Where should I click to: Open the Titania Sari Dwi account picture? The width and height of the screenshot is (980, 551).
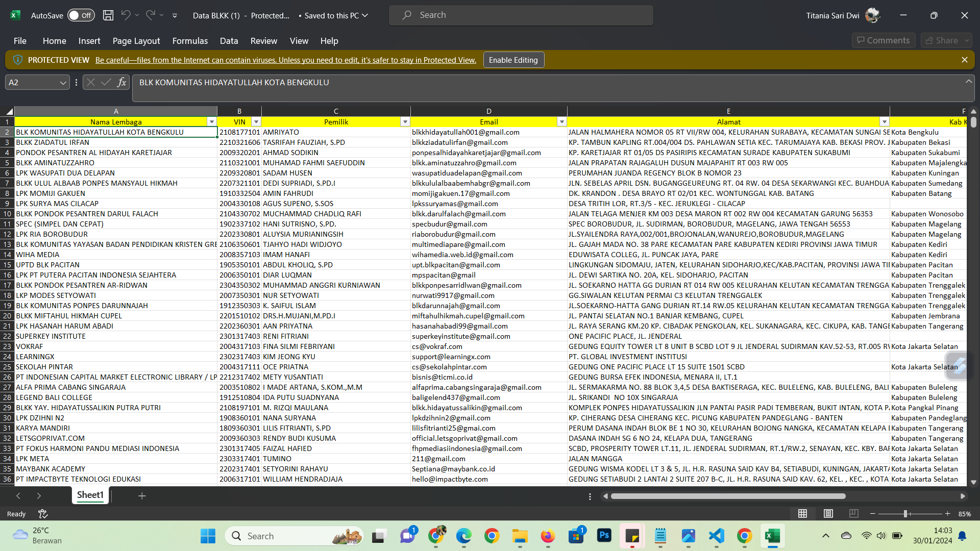pos(872,15)
